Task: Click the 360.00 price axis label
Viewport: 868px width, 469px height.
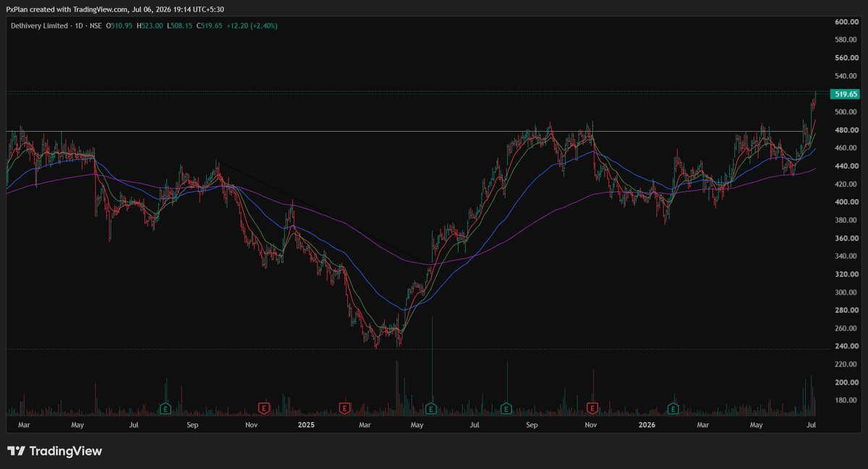Action: tap(846, 239)
